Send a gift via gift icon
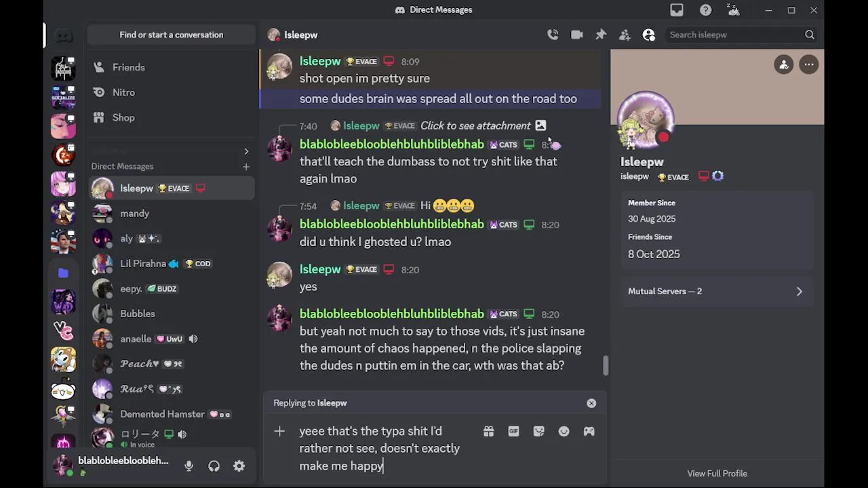Screen dimensions: 868x488 pos(488,431)
